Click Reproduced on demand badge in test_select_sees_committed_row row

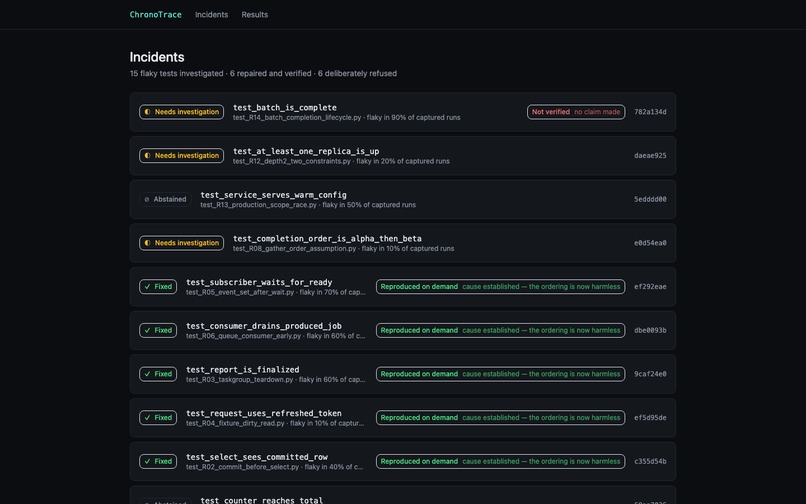tap(500, 461)
